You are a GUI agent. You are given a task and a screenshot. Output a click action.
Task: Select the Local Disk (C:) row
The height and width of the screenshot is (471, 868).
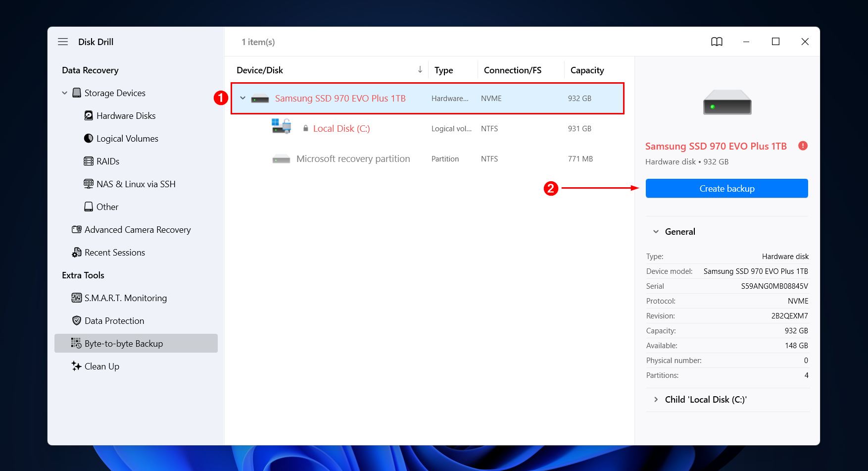pyautogui.click(x=341, y=129)
